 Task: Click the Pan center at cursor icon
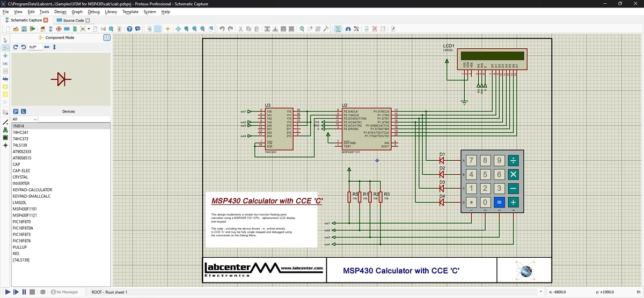point(178,28)
